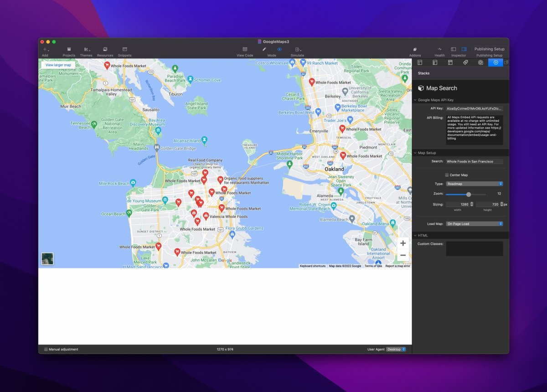Click the View Code icon
This screenshot has height=392, width=547.
click(x=245, y=50)
